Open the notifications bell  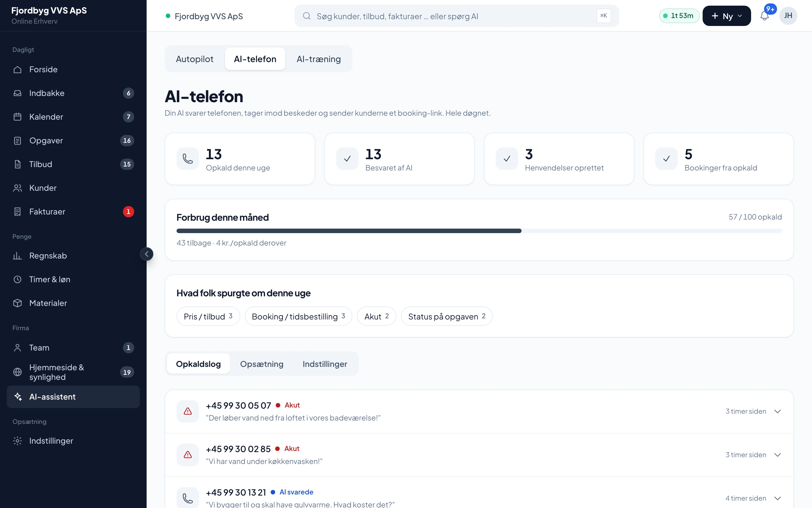pyautogui.click(x=764, y=16)
